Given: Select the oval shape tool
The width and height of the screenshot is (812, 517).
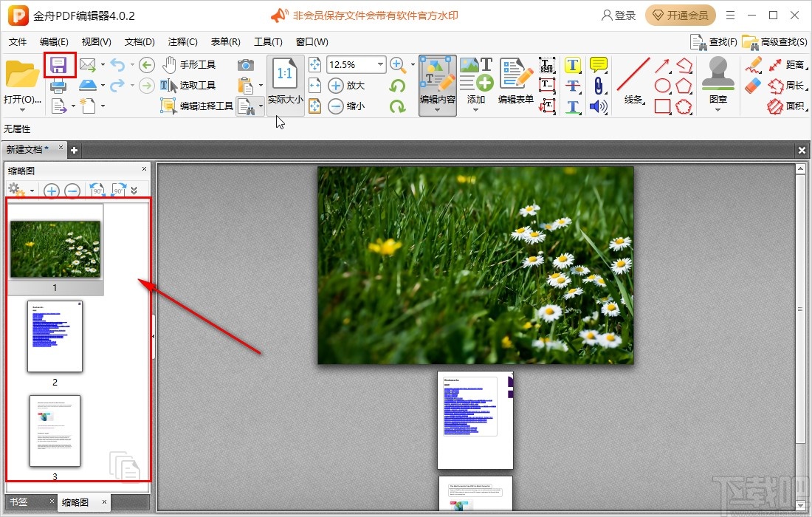Looking at the screenshot, I should (x=662, y=86).
